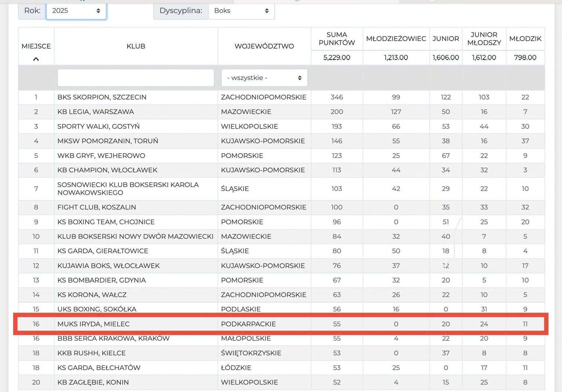The image size is (562, 392).
Task: Open the Rok year dropdown
Action: click(x=76, y=11)
